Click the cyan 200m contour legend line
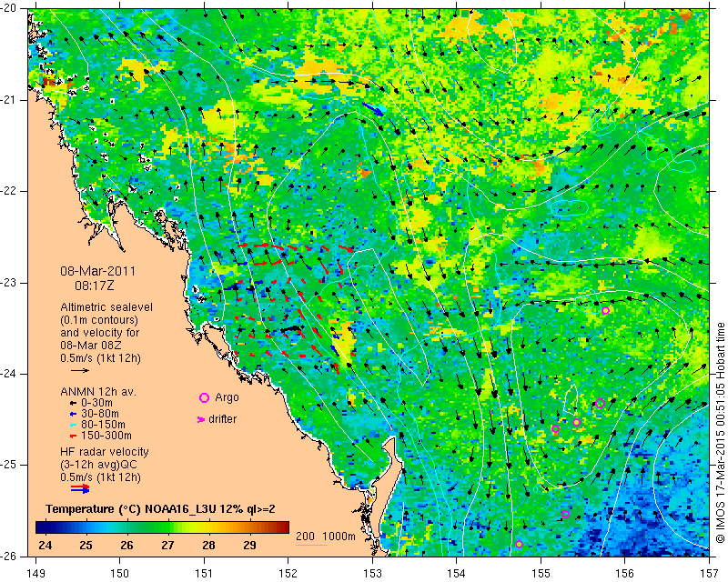Image resolution: width=728 pixels, height=582 pixels. pos(311,545)
